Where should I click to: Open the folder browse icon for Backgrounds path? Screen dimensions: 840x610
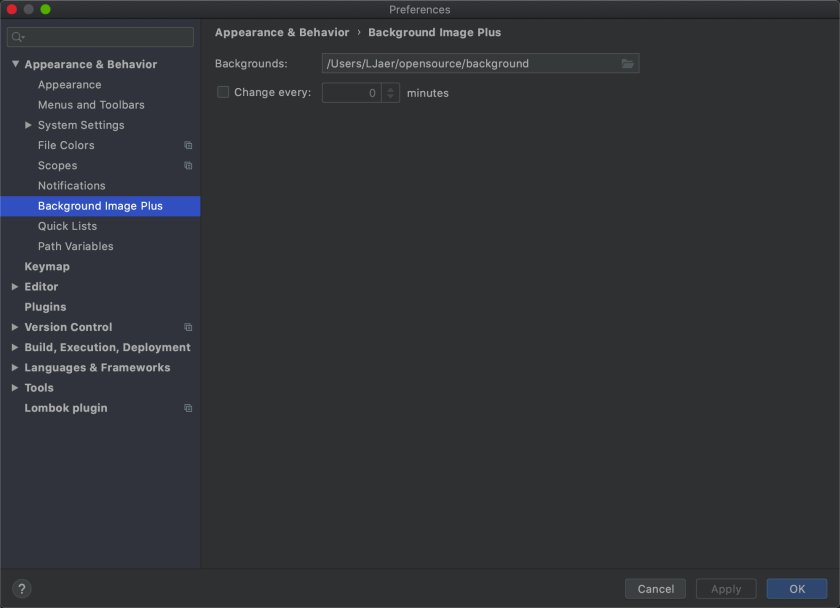point(627,64)
